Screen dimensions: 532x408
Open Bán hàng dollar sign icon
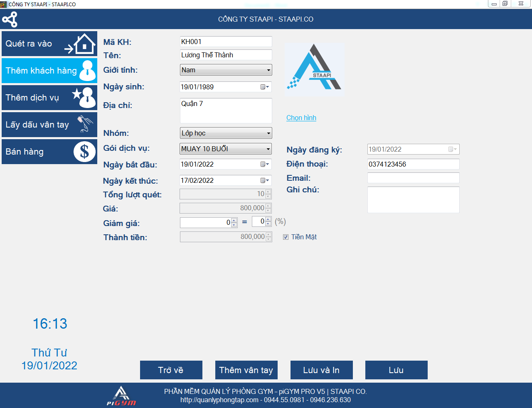point(84,152)
